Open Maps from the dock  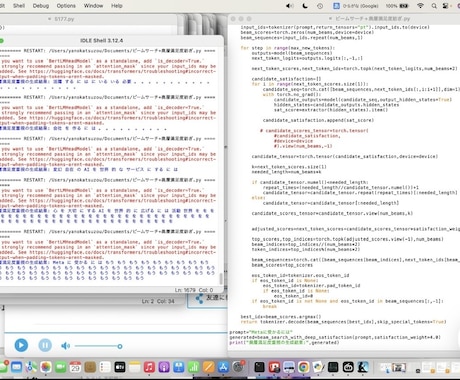click(31, 367)
